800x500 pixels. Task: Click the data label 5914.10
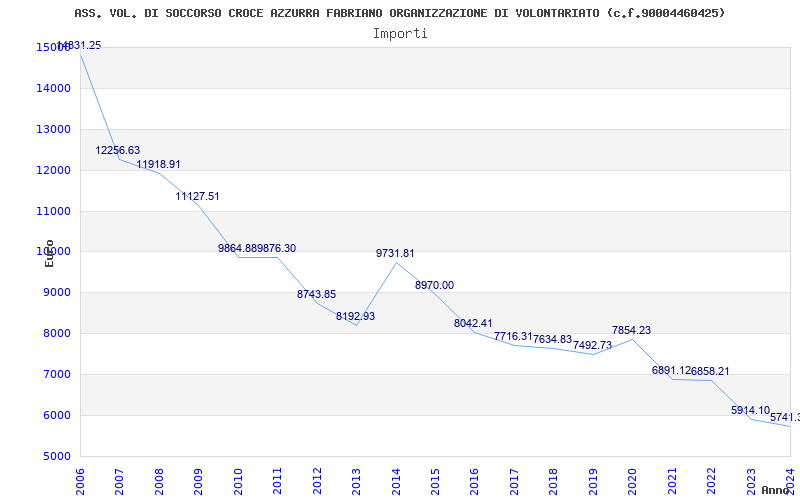tap(751, 410)
